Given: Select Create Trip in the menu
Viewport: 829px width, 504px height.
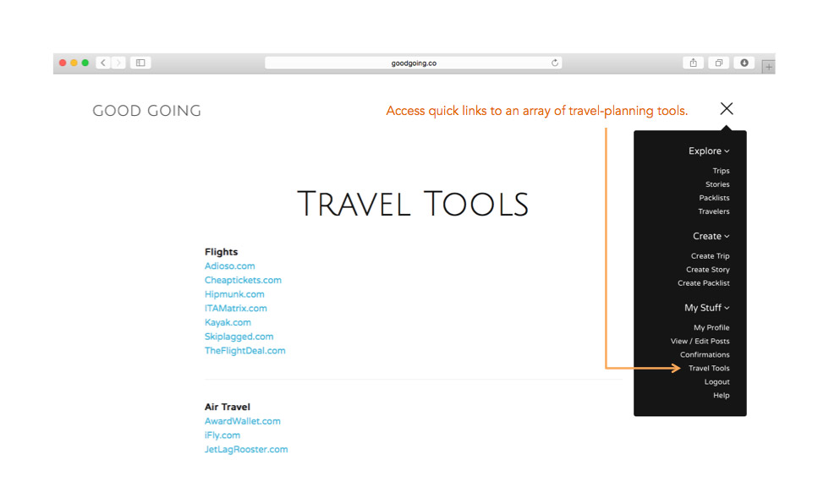Looking at the screenshot, I should 710,255.
